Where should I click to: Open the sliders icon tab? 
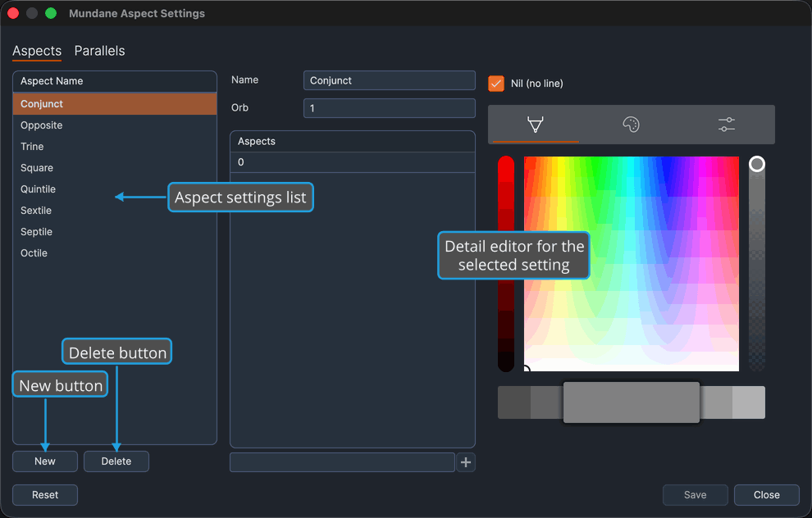tap(727, 125)
